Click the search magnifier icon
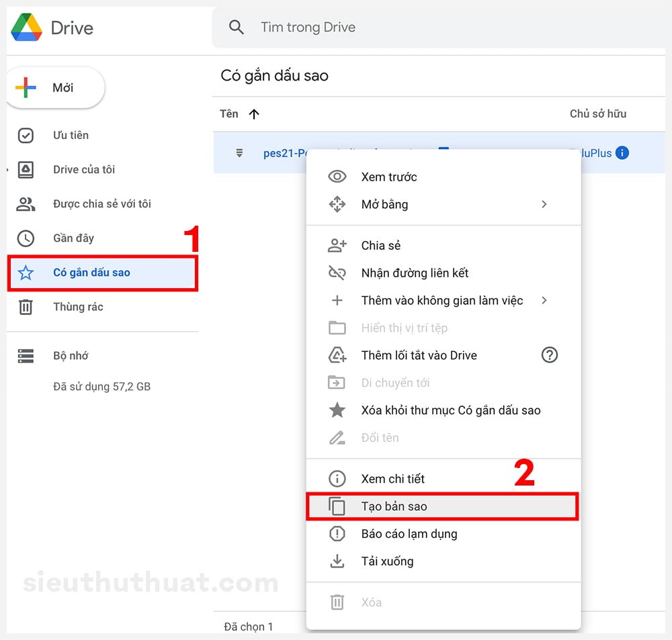 (x=236, y=27)
